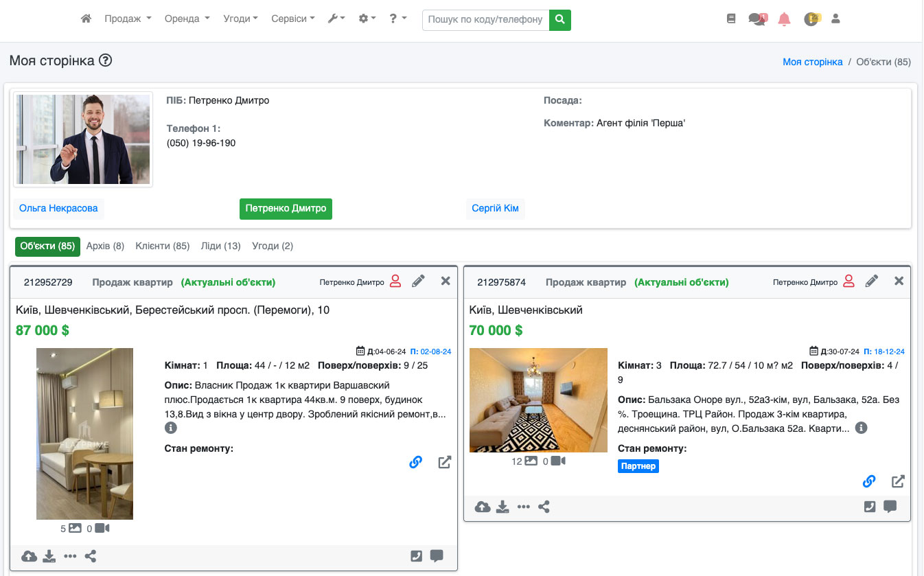Expand the Сервіси dropdown menu
924x576 pixels.
point(292,19)
